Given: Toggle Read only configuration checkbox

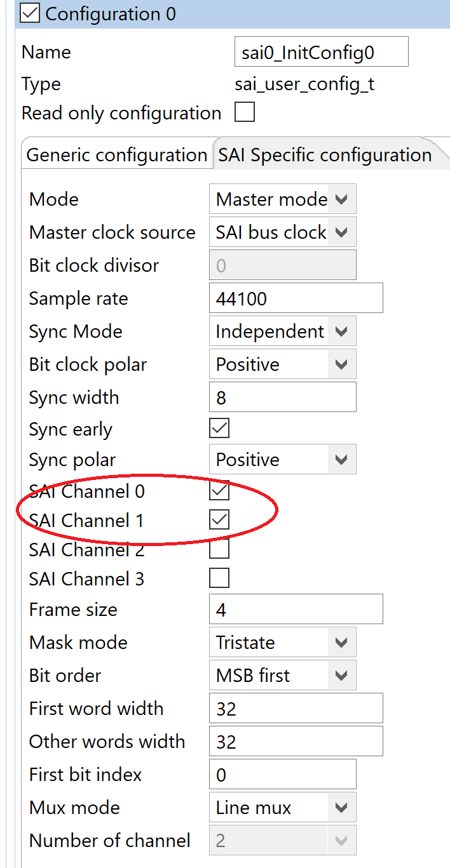Looking at the screenshot, I should 245,113.
